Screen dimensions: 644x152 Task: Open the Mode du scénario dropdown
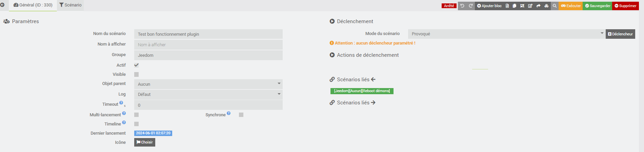[506, 34]
